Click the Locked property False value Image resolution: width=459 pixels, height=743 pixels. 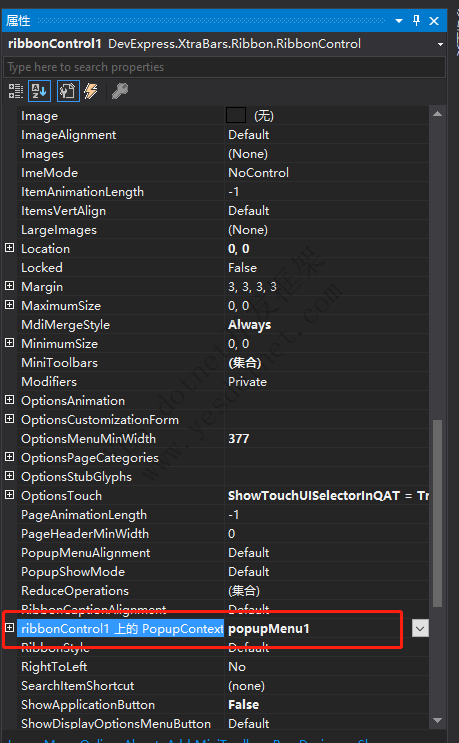tap(243, 268)
